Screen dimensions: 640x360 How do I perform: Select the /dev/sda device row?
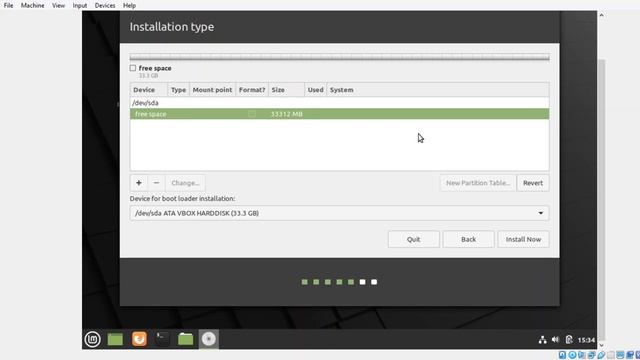tap(339, 103)
